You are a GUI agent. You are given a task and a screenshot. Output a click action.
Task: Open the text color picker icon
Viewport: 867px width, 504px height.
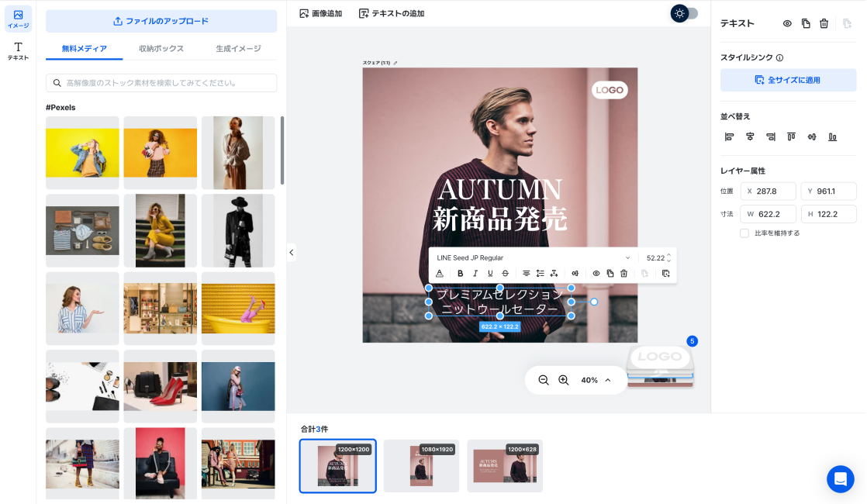440,274
